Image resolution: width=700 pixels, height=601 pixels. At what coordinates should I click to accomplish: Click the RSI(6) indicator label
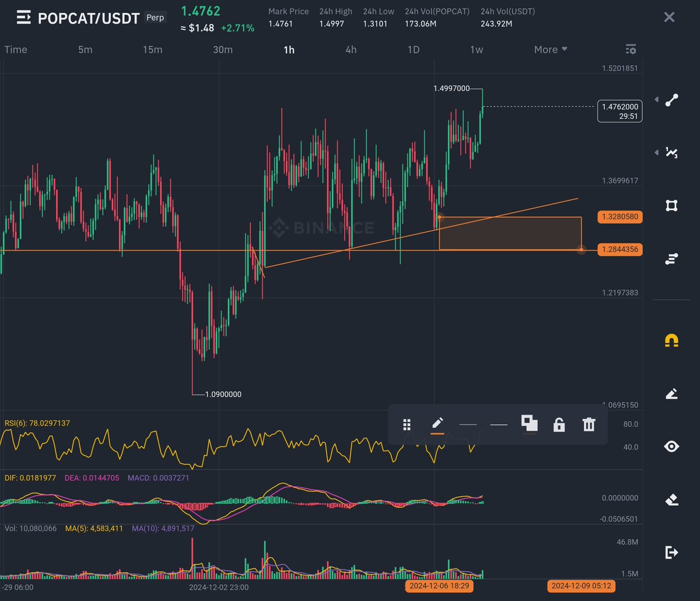[x=37, y=423]
